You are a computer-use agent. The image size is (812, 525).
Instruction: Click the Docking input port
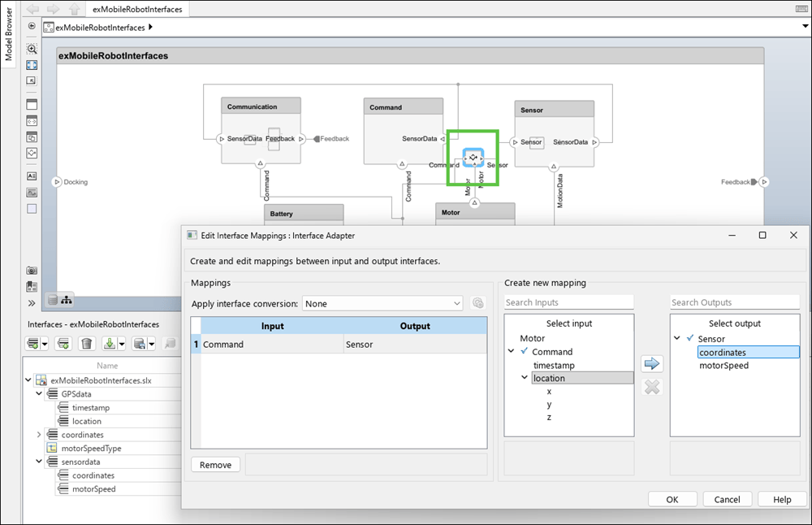(x=57, y=182)
